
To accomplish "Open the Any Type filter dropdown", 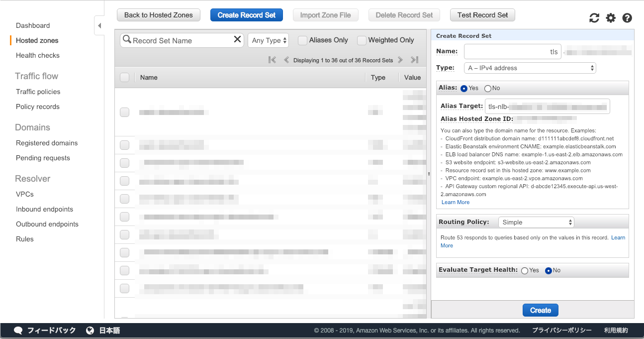I will [269, 40].
